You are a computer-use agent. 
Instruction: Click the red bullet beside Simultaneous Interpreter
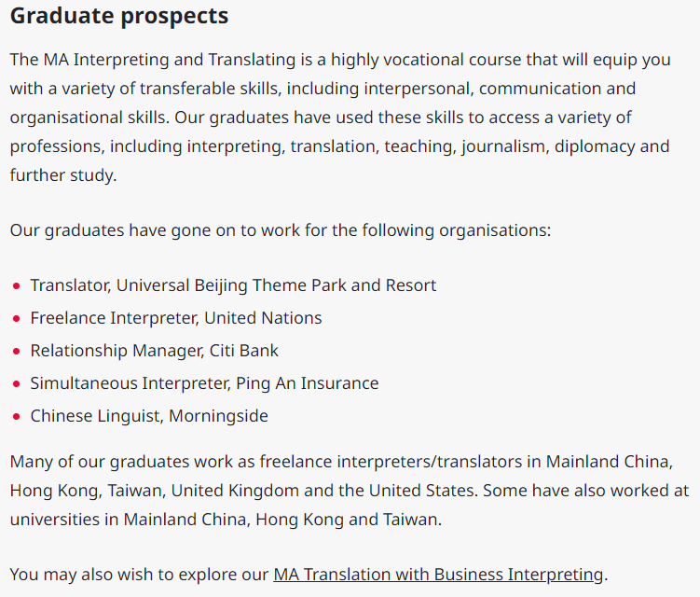(17, 383)
